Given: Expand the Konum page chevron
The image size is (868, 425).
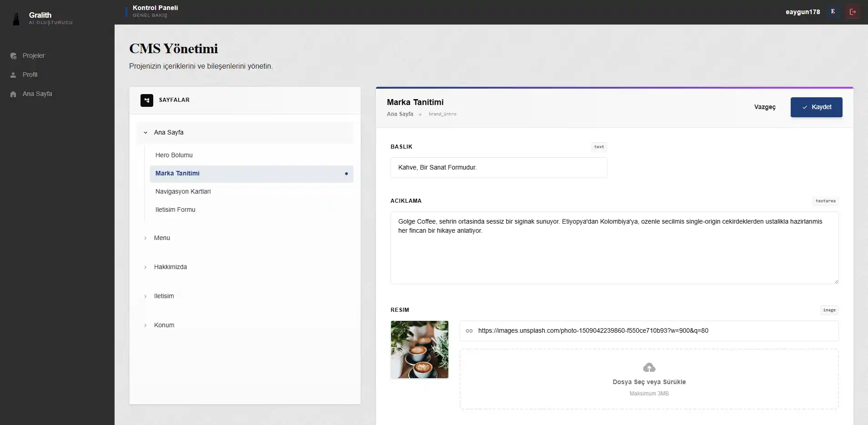Looking at the screenshot, I should point(146,325).
